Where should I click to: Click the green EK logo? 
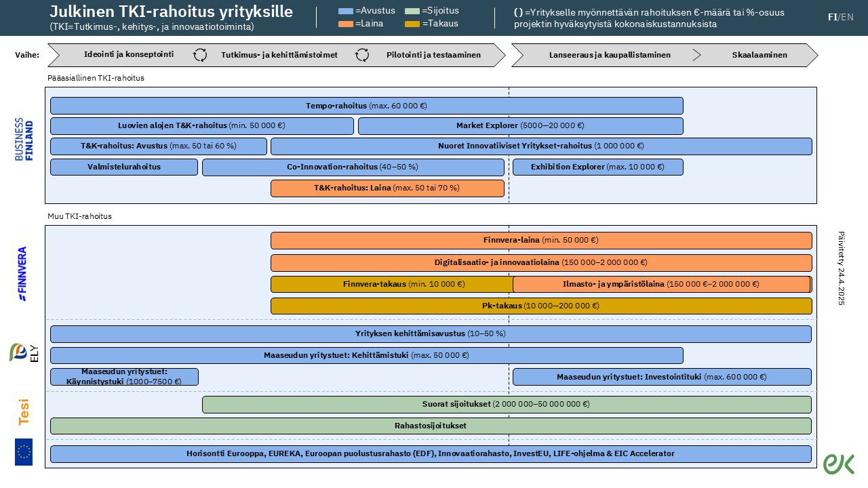839,464
